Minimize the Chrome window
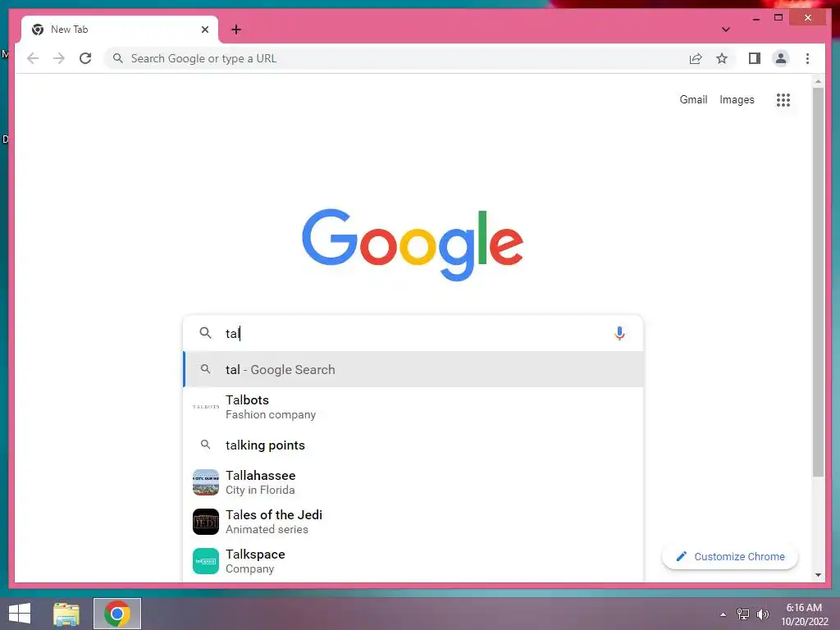 click(756, 18)
